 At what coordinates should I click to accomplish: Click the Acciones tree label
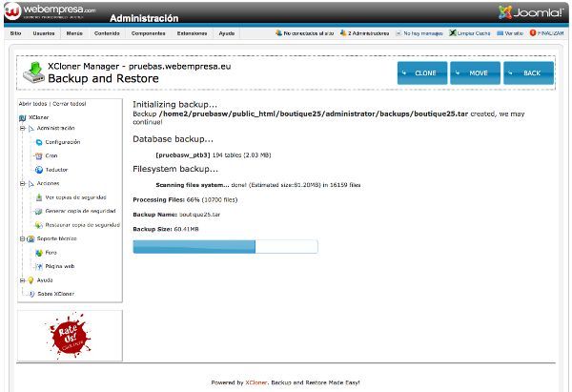(48, 183)
